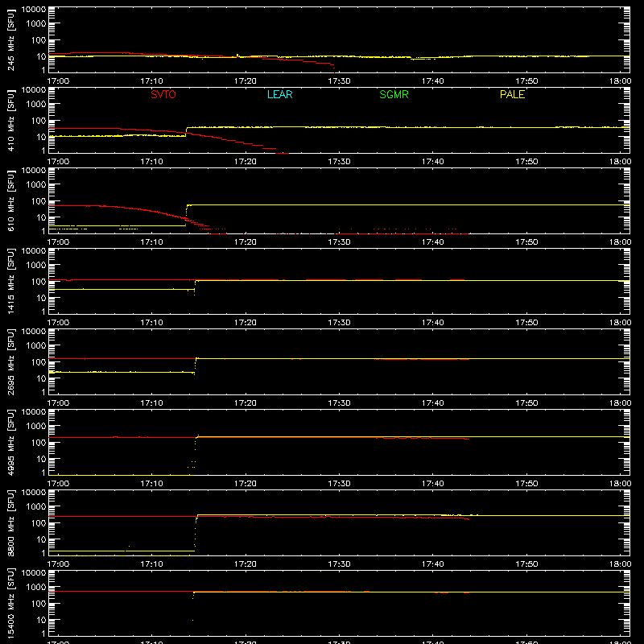
Task: Click 17:20 time label under 2695 MHz panel
Action: pos(246,403)
